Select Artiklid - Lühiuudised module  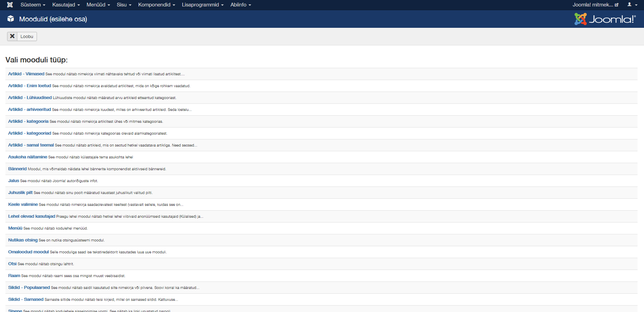coord(30,98)
